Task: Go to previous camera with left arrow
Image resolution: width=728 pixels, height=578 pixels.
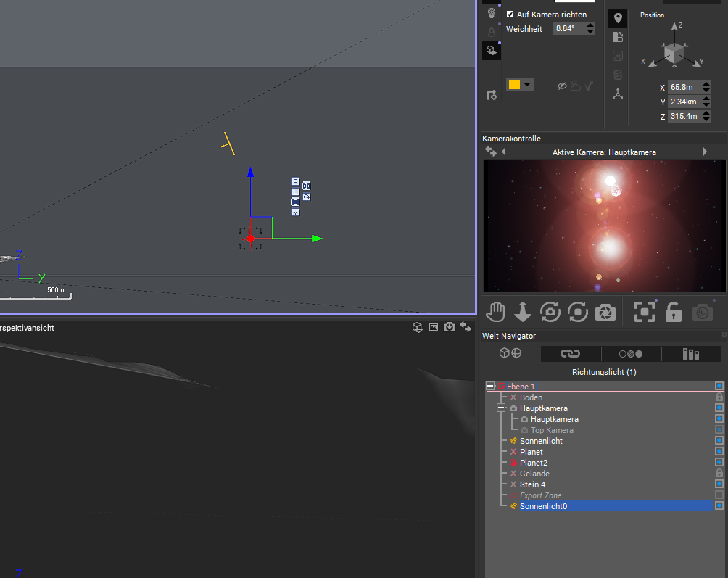Action: coord(504,152)
